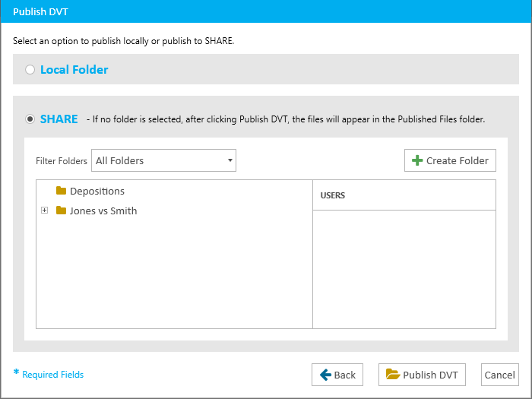Viewport: 532px width, 399px height.
Task: Click the USERS column header
Action: point(404,195)
